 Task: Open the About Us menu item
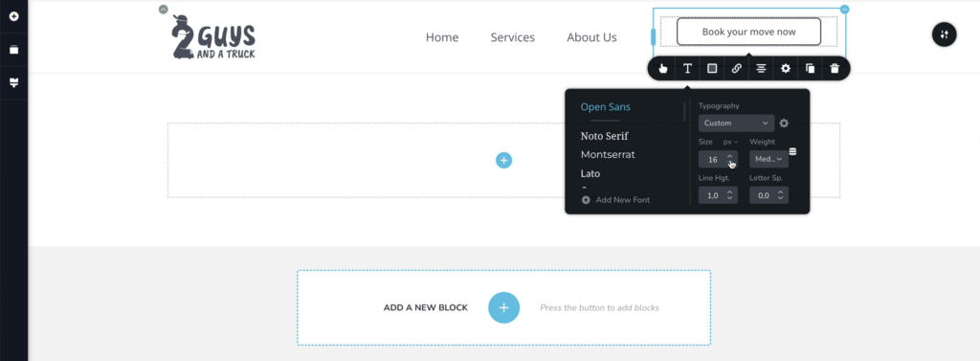[x=591, y=37]
